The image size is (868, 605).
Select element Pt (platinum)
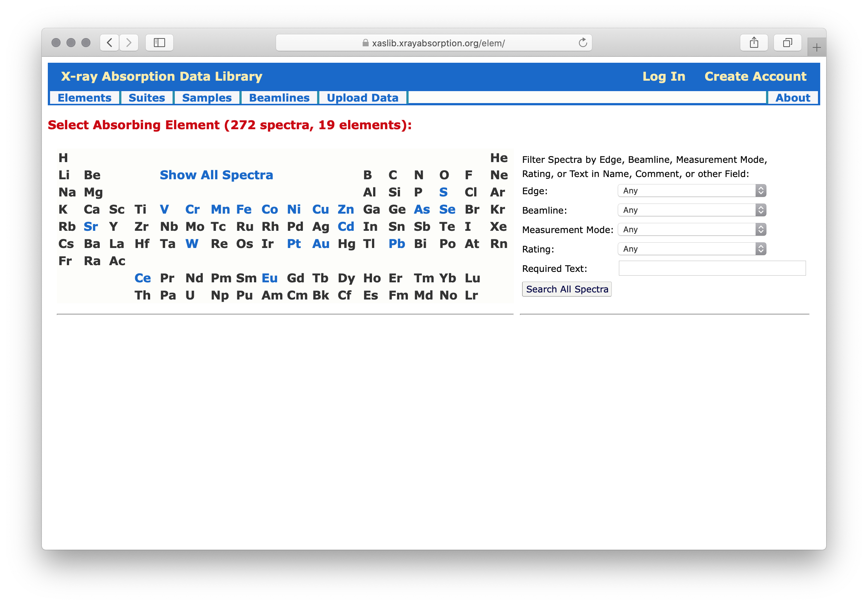coord(294,244)
